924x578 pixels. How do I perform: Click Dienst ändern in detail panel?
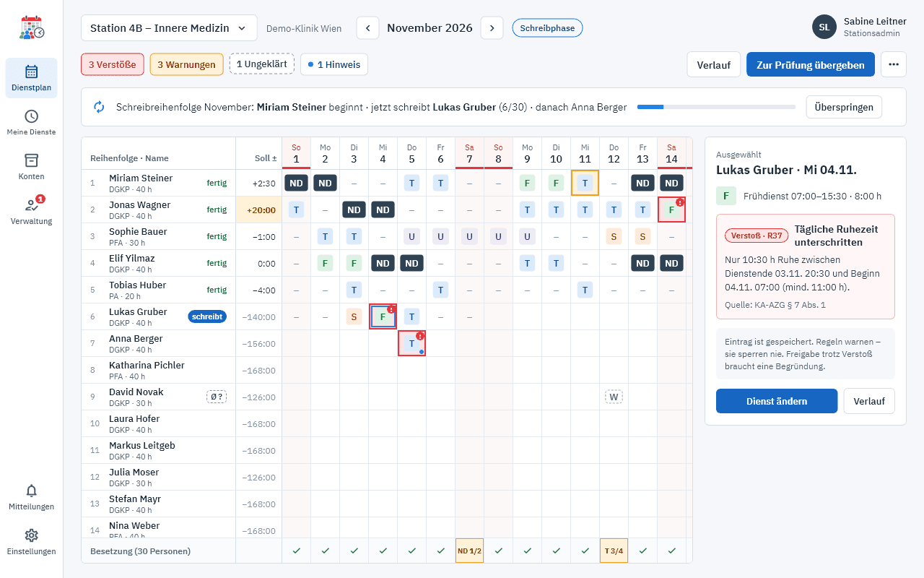pyautogui.click(x=777, y=401)
